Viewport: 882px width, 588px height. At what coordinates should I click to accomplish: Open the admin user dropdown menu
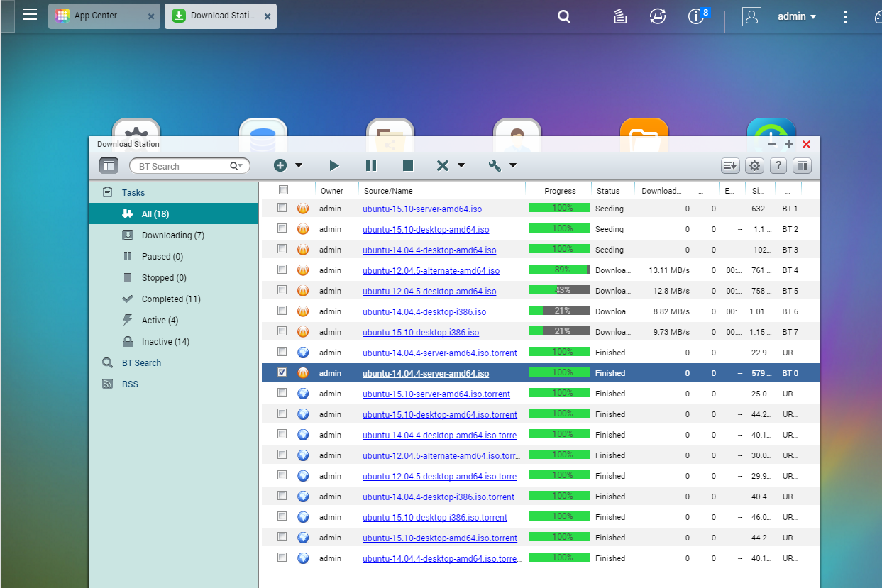796,16
